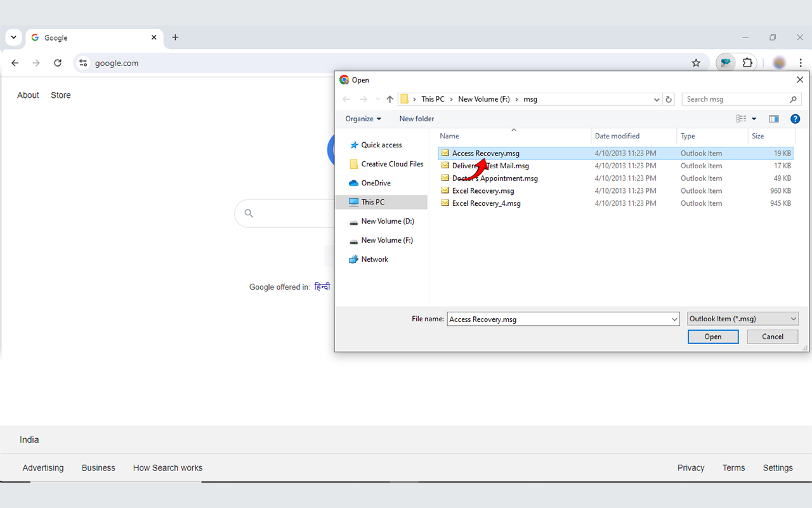
Task: Click the search magnifier in Search msg box
Action: click(793, 99)
